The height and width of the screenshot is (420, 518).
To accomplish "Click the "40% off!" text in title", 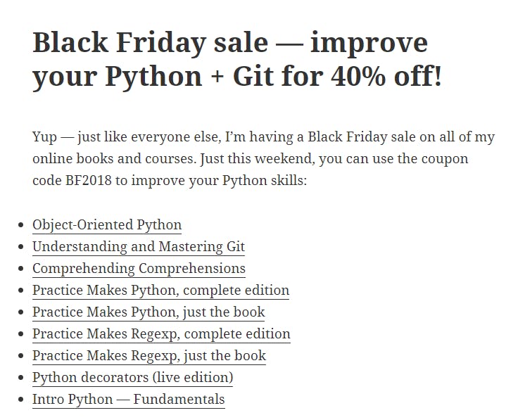I will coord(386,76).
